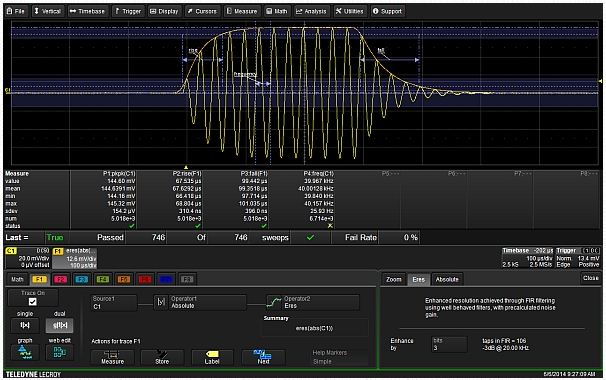The width and height of the screenshot is (606, 380).
Task: Click the Absolute operator icon
Action: [x=161, y=303]
